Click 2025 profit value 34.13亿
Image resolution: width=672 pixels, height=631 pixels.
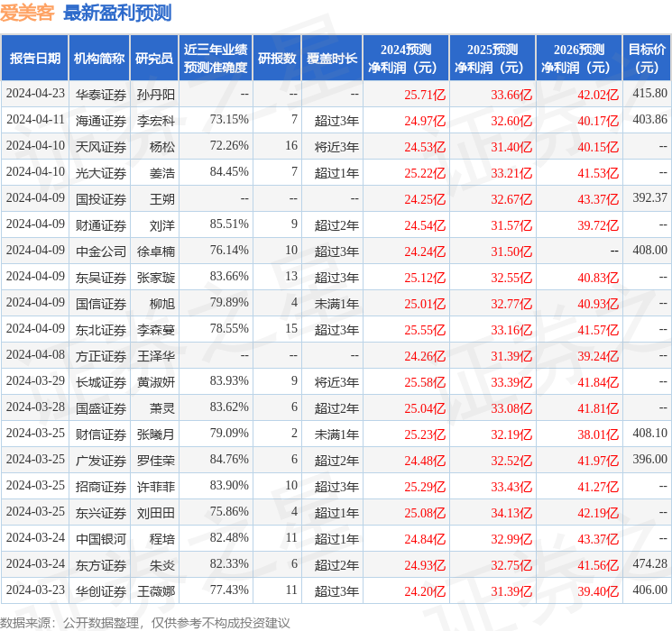click(x=511, y=513)
